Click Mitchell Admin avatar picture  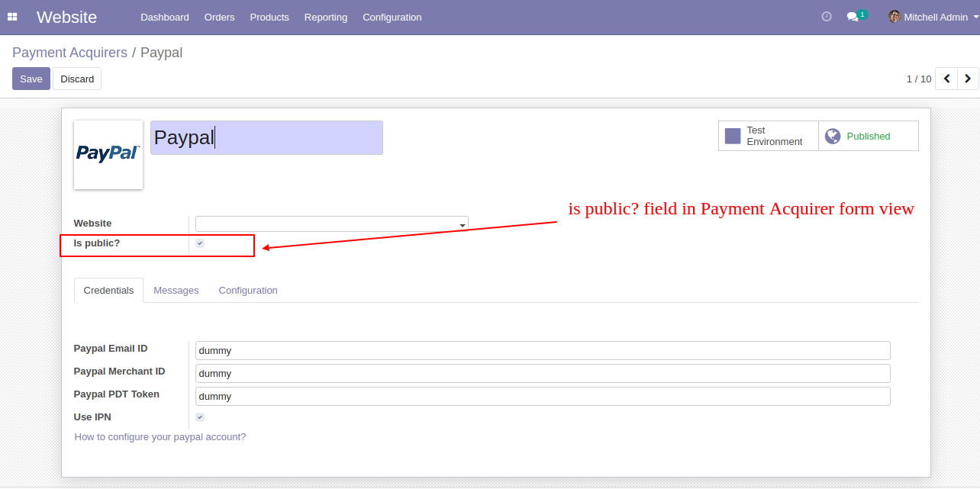(895, 17)
